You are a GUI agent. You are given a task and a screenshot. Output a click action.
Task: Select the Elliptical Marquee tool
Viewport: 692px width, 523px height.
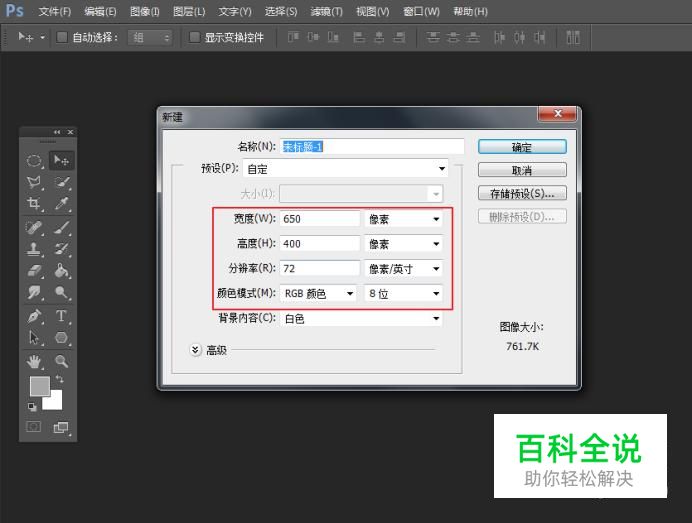34,161
